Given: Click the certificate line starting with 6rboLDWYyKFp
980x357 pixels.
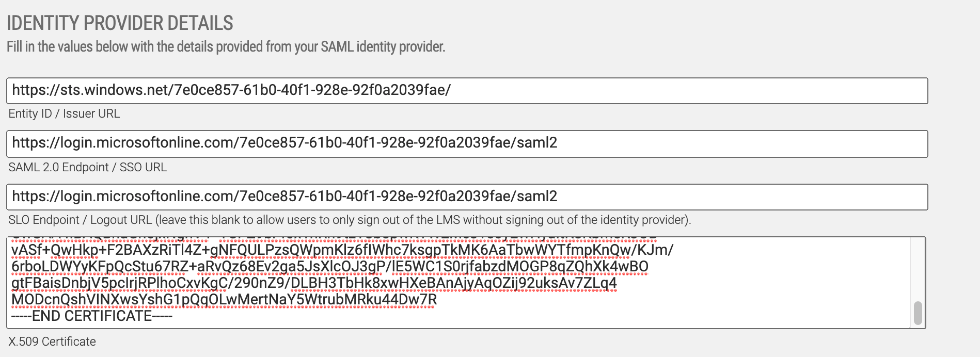Looking at the screenshot, I should tap(329, 267).
